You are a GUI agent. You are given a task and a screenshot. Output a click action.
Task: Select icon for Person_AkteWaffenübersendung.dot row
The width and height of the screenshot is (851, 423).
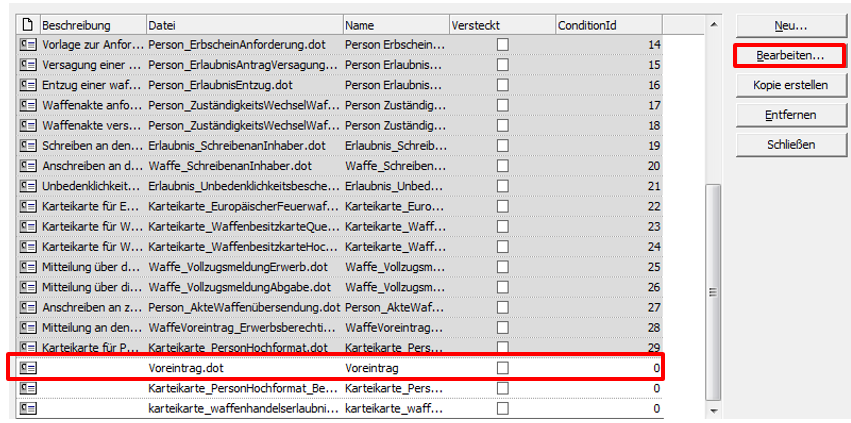pyautogui.click(x=28, y=307)
